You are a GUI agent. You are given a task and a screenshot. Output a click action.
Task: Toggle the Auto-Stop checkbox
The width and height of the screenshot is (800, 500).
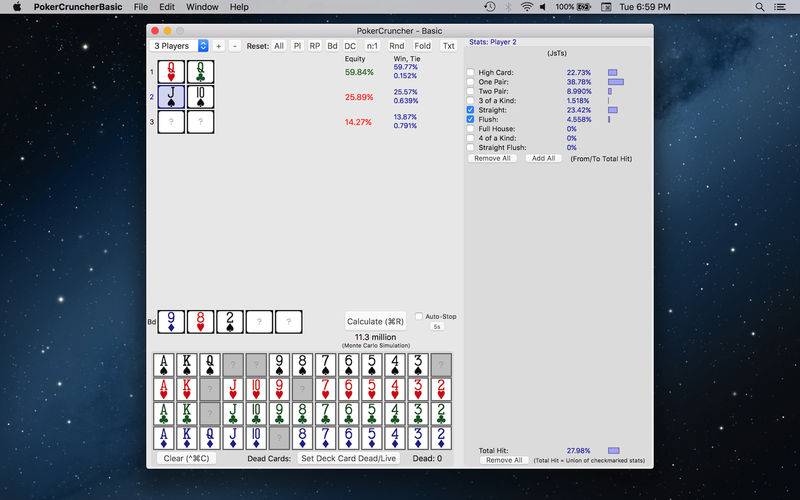(419, 316)
